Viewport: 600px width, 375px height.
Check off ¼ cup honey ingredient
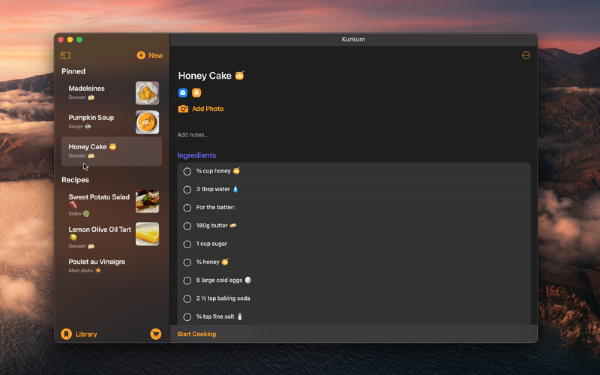[x=187, y=171]
